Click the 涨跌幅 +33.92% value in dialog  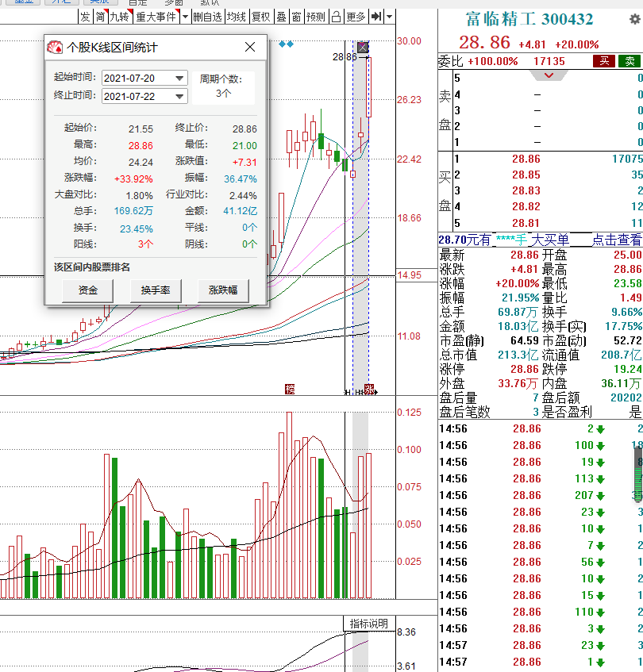click(x=133, y=179)
